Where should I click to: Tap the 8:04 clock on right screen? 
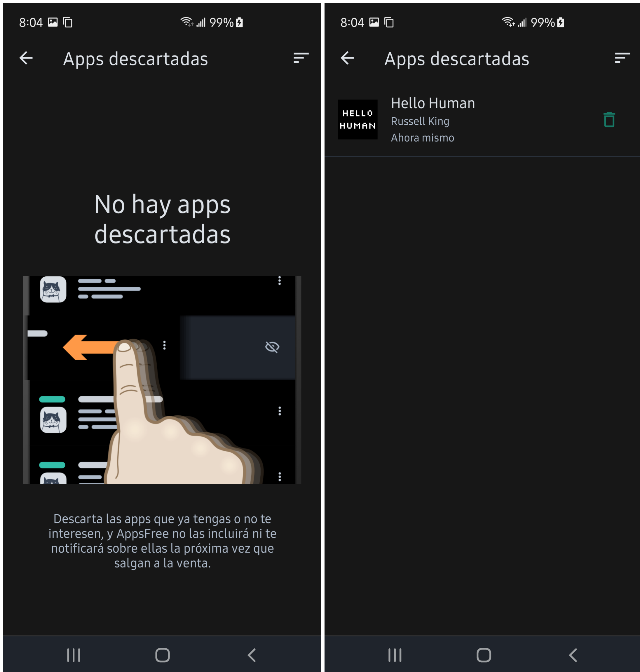coord(352,22)
